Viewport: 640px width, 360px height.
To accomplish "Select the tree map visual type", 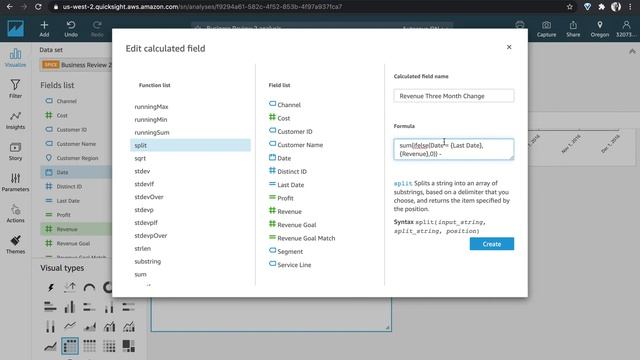I will tap(129, 346).
